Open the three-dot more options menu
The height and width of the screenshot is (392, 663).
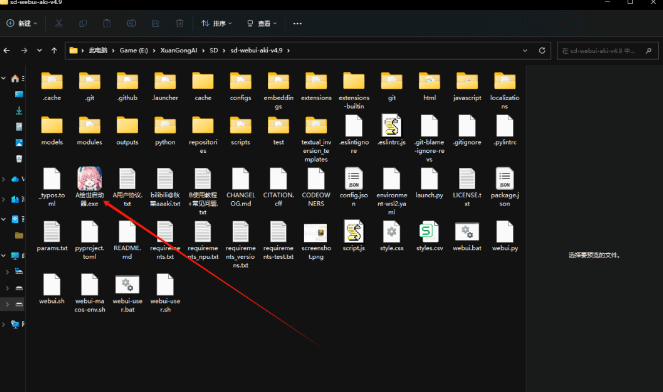(297, 23)
